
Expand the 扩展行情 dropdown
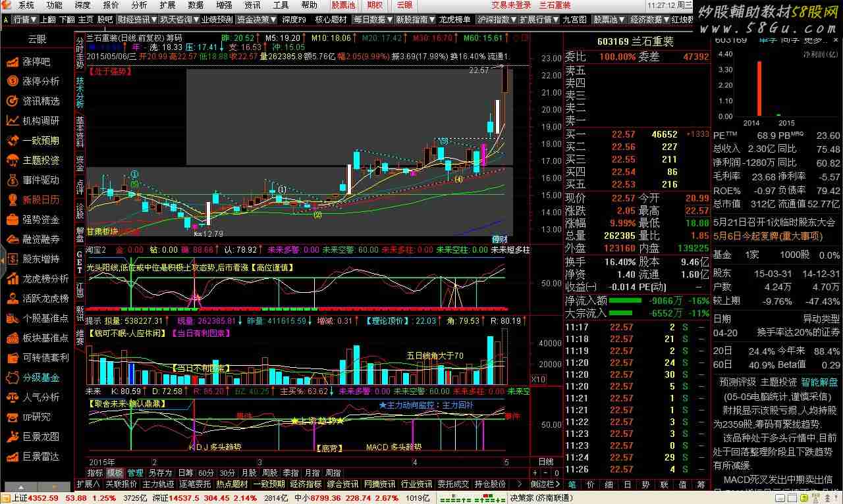tap(539, 20)
